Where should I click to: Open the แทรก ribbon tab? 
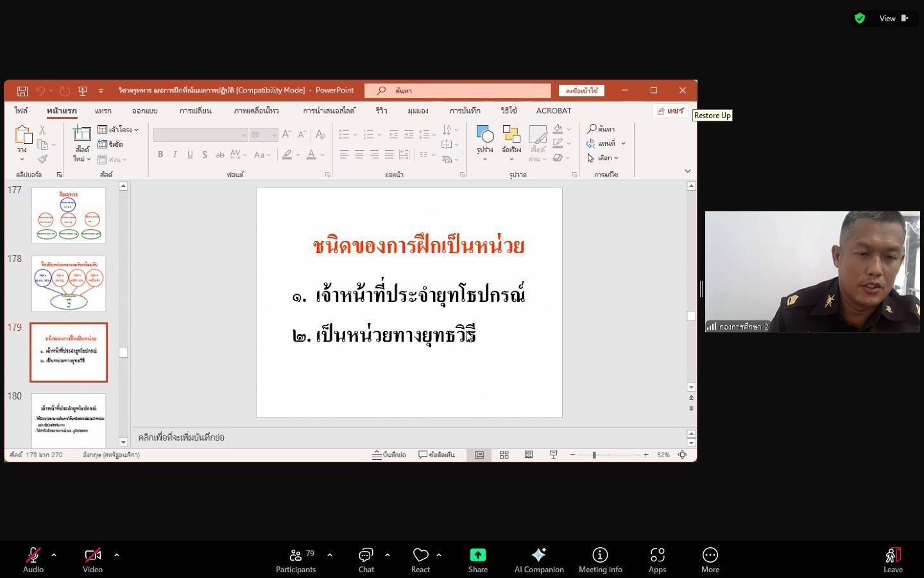(x=103, y=110)
